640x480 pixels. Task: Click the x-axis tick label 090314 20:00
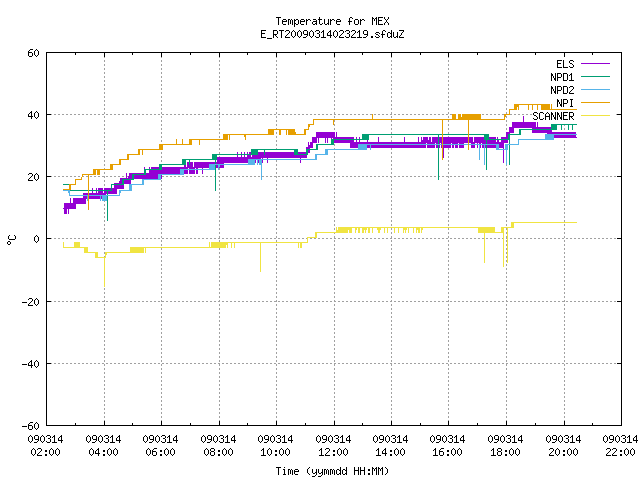(x=564, y=446)
